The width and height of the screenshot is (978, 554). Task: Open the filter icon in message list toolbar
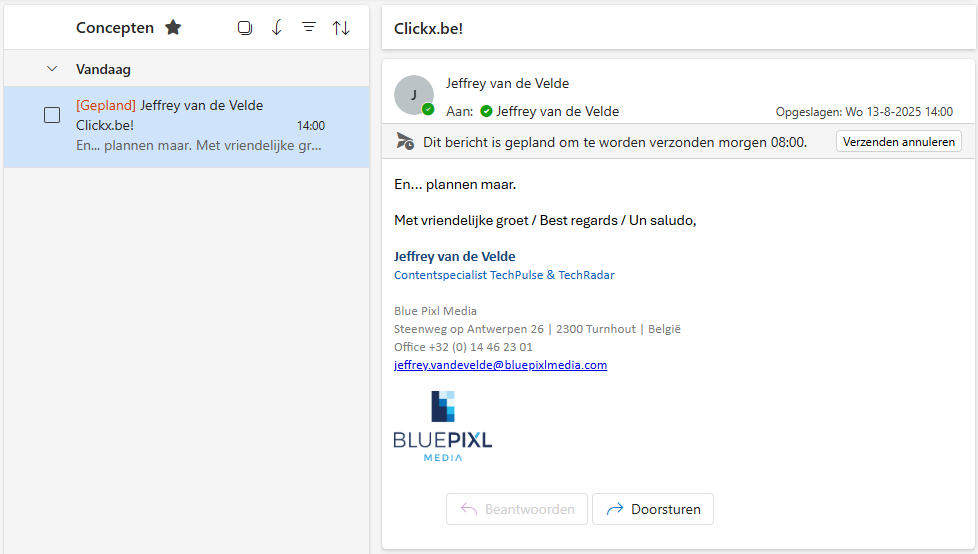[309, 27]
